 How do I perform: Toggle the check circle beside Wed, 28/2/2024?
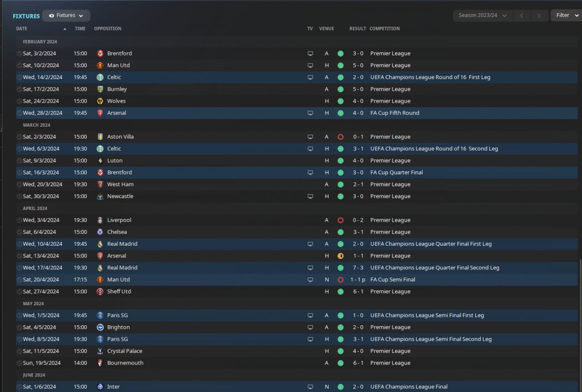click(19, 113)
